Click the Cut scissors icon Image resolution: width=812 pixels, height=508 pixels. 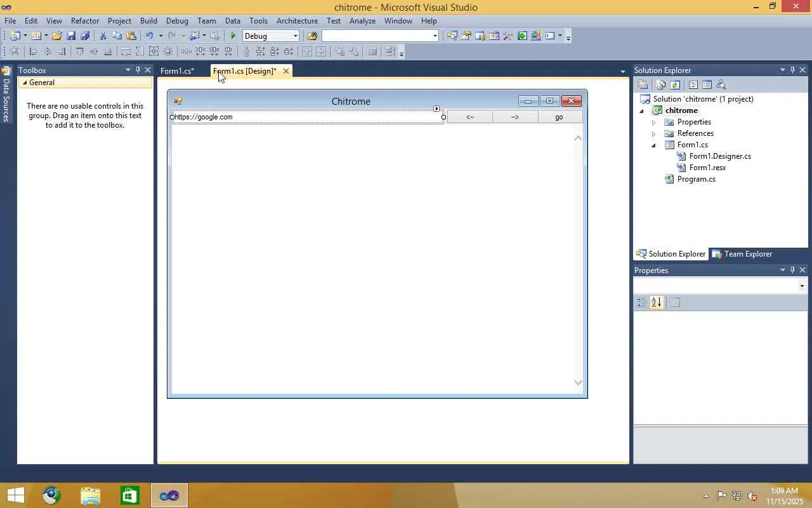(x=103, y=36)
